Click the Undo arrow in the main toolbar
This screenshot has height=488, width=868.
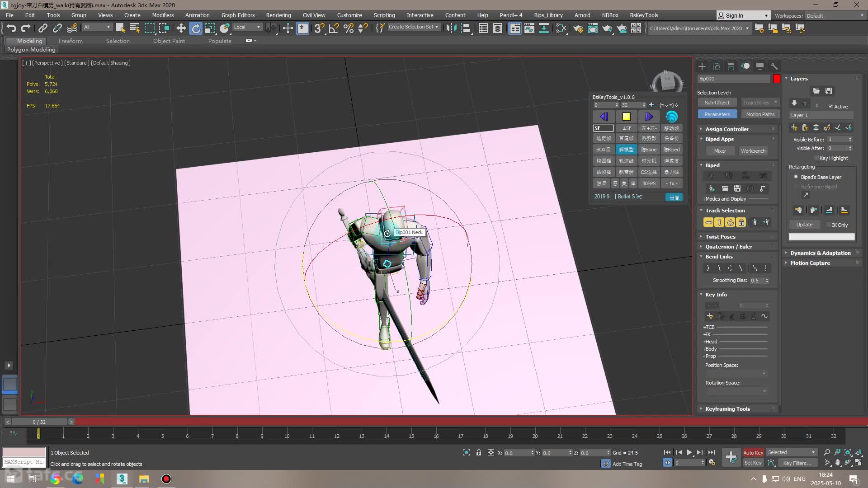pos(11,28)
